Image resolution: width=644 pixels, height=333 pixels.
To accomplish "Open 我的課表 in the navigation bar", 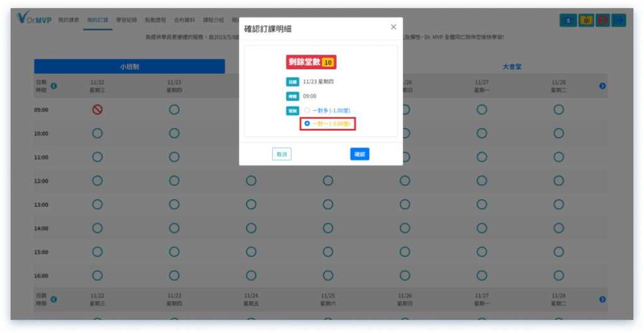I will coord(69,20).
